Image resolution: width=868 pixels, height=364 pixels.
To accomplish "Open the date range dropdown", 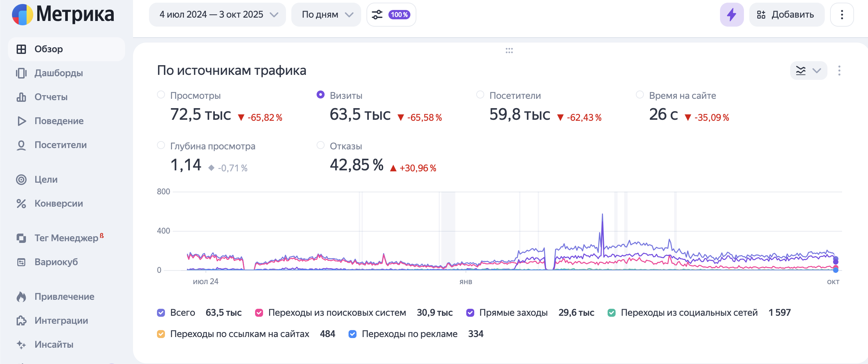I will (217, 15).
